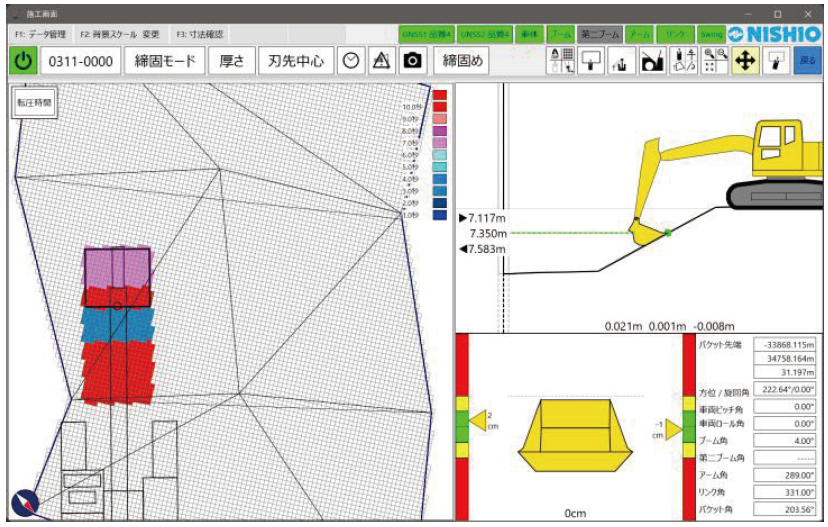Screen dimensions: 828x527
Task: Activate the four-arrow pan tool
Action: point(745,60)
